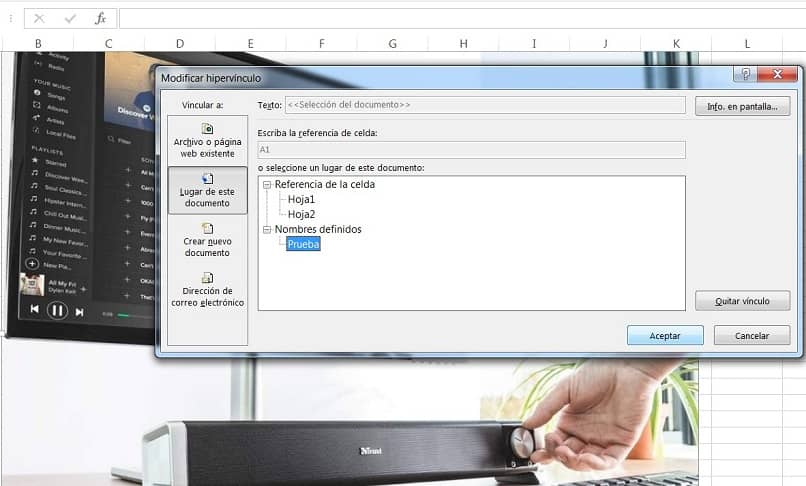Open the dialog Help question mark button
The width and height of the screenshot is (806, 486).
746,74
